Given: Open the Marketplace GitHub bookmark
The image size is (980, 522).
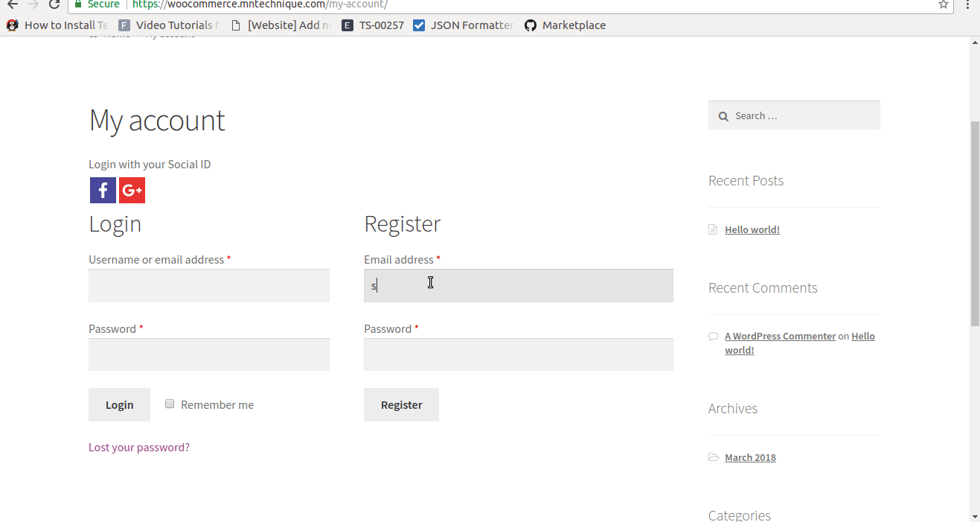Looking at the screenshot, I should (x=565, y=25).
